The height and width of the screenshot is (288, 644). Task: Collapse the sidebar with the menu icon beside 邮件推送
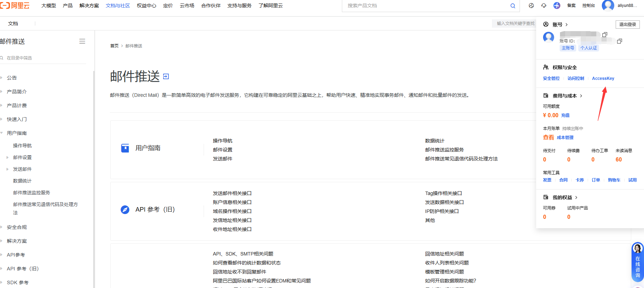(x=82, y=41)
